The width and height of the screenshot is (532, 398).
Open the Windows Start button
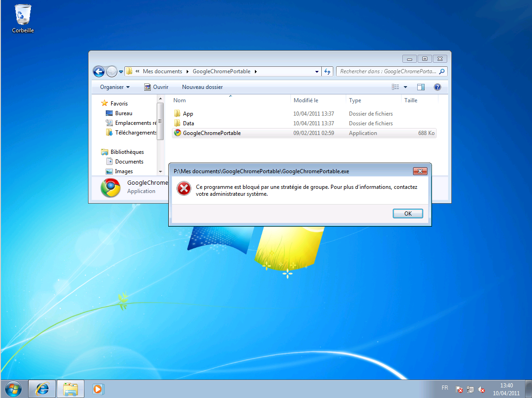tap(13, 389)
